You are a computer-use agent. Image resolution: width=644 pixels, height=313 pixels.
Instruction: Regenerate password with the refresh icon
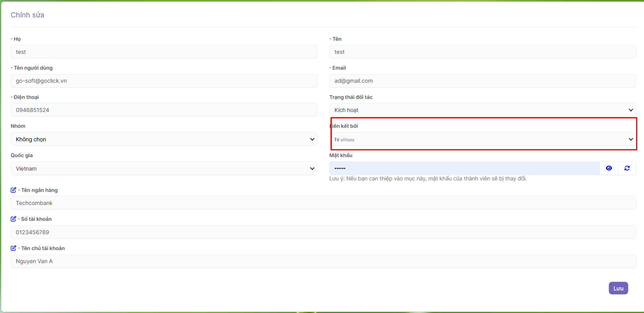coord(627,168)
